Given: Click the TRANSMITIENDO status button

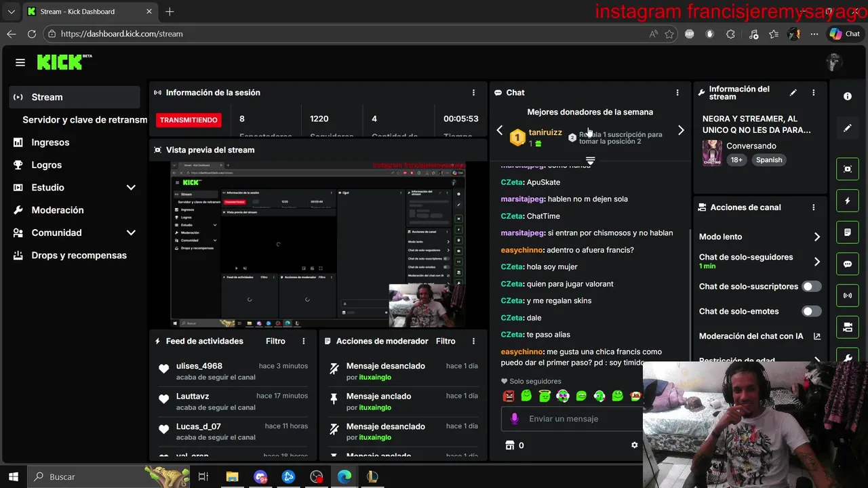Looking at the screenshot, I should click(189, 120).
